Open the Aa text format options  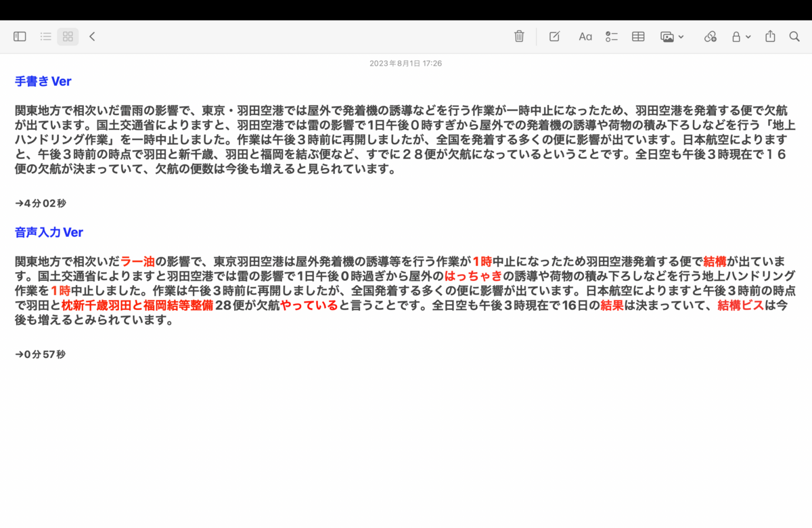tap(585, 37)
